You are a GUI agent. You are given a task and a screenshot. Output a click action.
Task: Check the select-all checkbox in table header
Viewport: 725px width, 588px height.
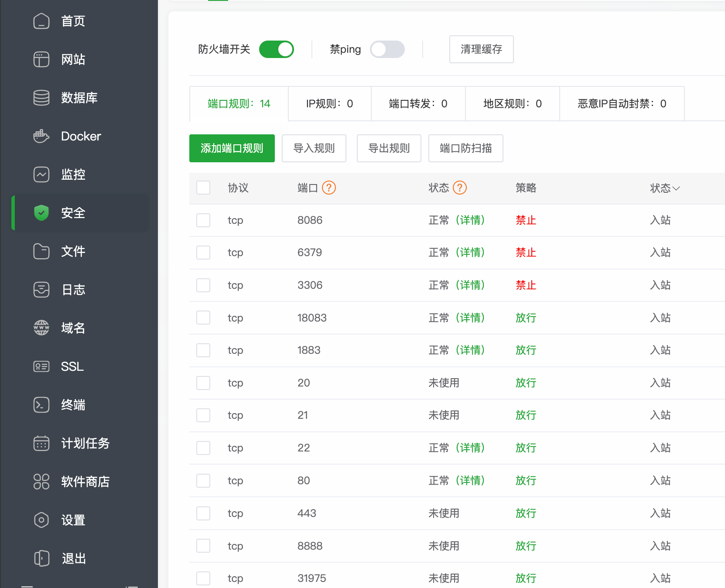pyautogui.click(x=203, y=187)
